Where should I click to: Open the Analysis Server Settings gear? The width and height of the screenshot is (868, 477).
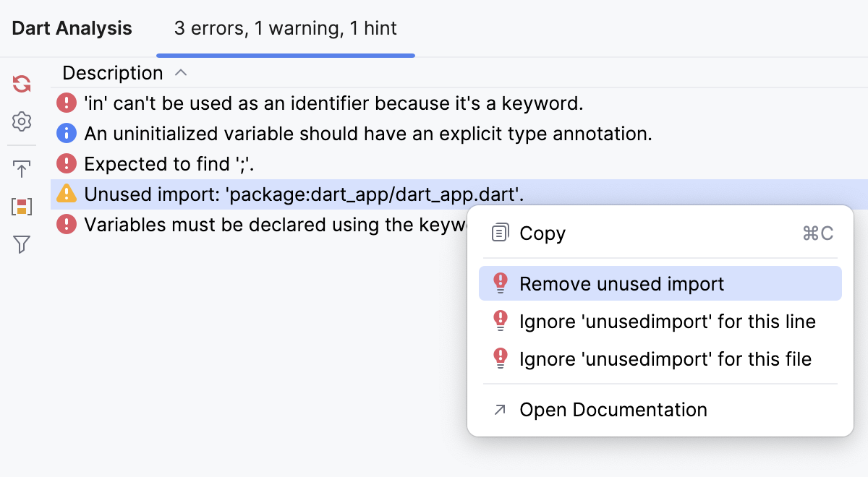coord(21,121)
